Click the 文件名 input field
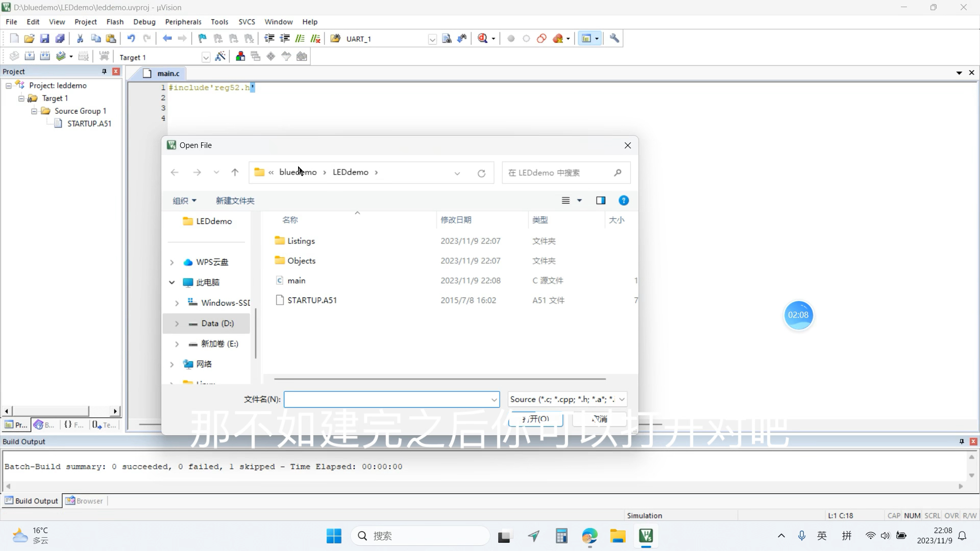Viewport: 980px width, 551px height. point(386,399)
